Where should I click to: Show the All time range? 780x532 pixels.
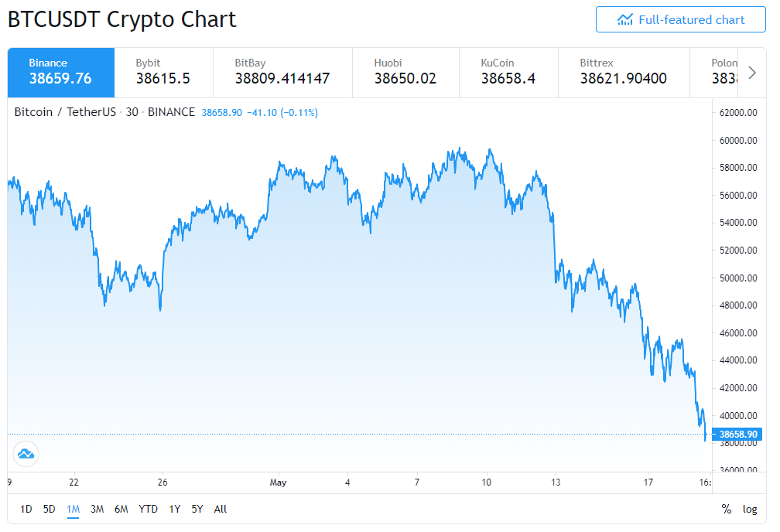(221, 509)
